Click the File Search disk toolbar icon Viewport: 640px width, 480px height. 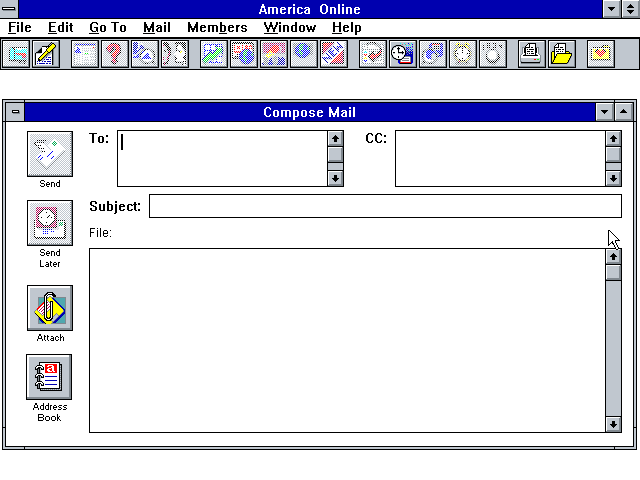(433, 54)
